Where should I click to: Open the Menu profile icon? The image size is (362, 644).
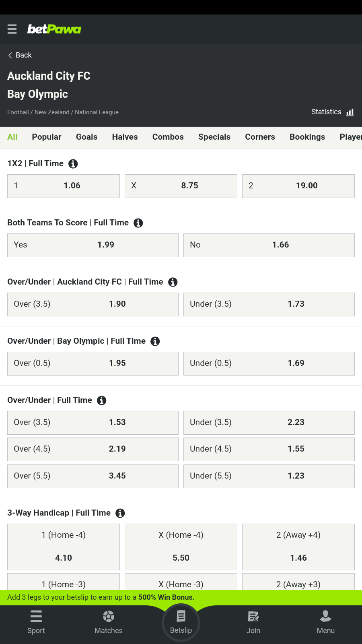click(x=325, y=616)
